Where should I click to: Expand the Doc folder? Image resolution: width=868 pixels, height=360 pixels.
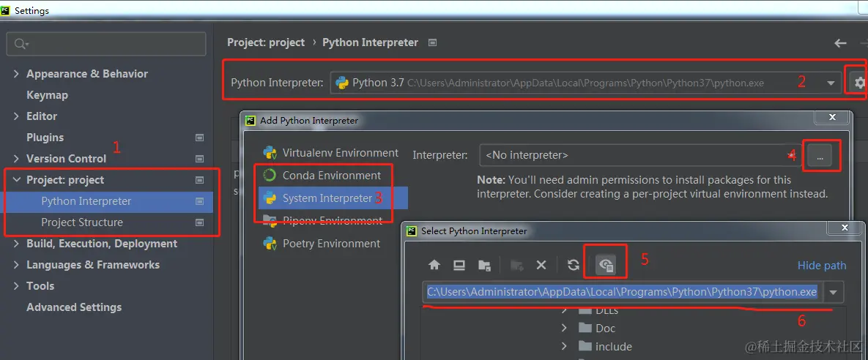pos(564,328)
